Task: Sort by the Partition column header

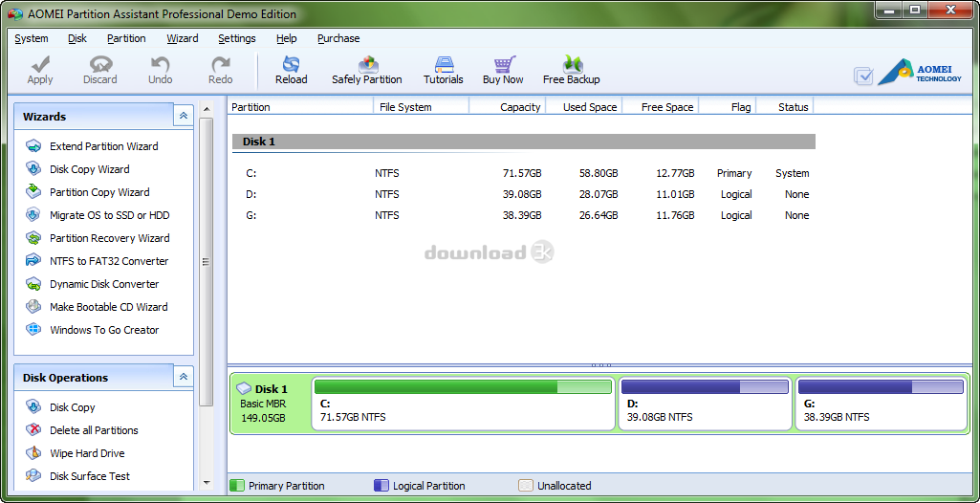Action: tap(300, 107)
